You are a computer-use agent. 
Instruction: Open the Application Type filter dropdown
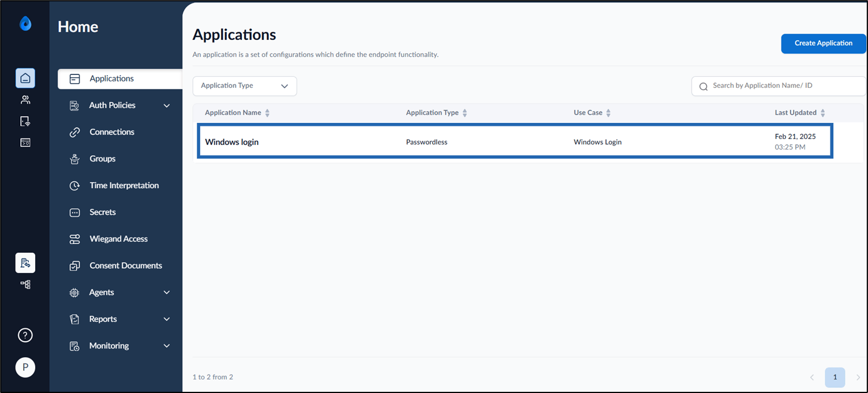(x=245, y=86)
